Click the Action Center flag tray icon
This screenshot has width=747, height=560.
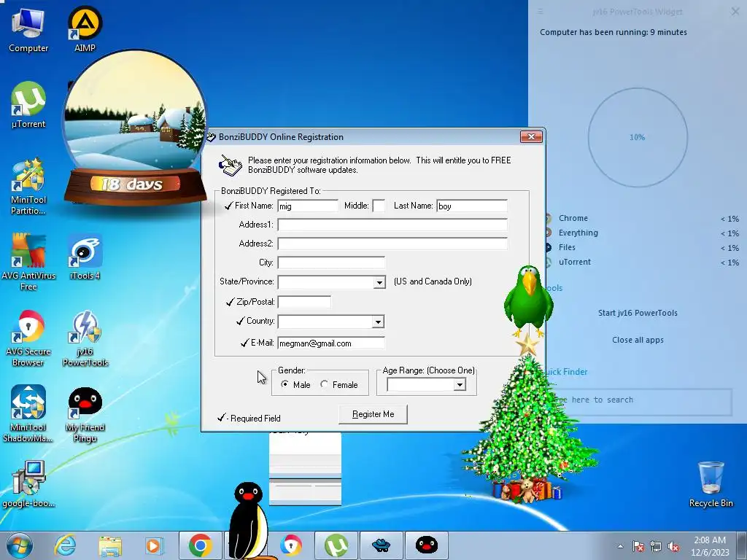coord(638,546)
